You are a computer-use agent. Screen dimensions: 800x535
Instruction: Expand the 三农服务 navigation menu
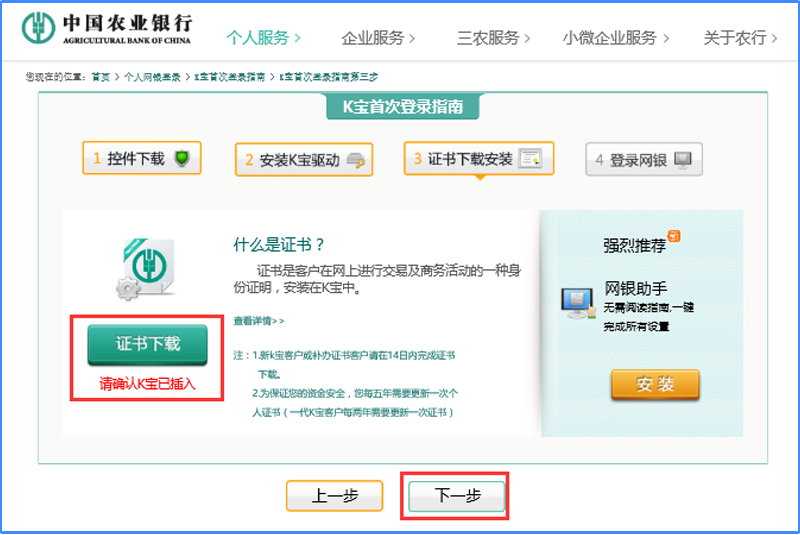click(x=493, y=38)
